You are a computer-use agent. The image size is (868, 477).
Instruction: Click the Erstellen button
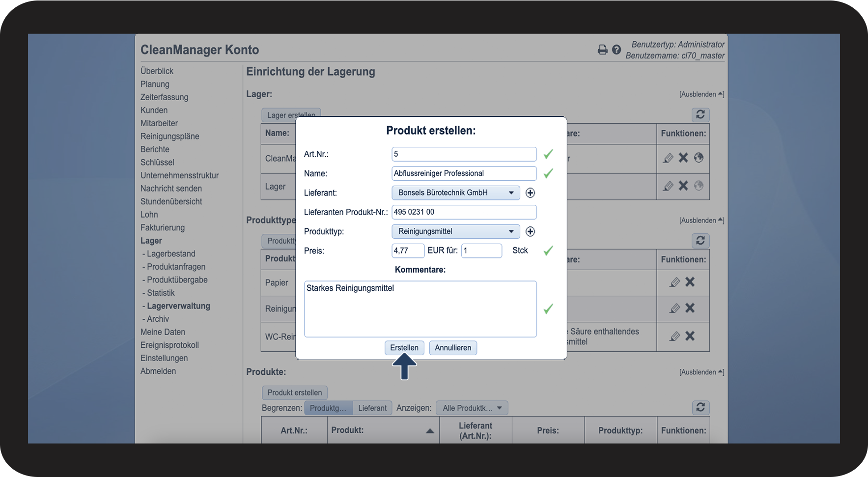pos(404,348)
